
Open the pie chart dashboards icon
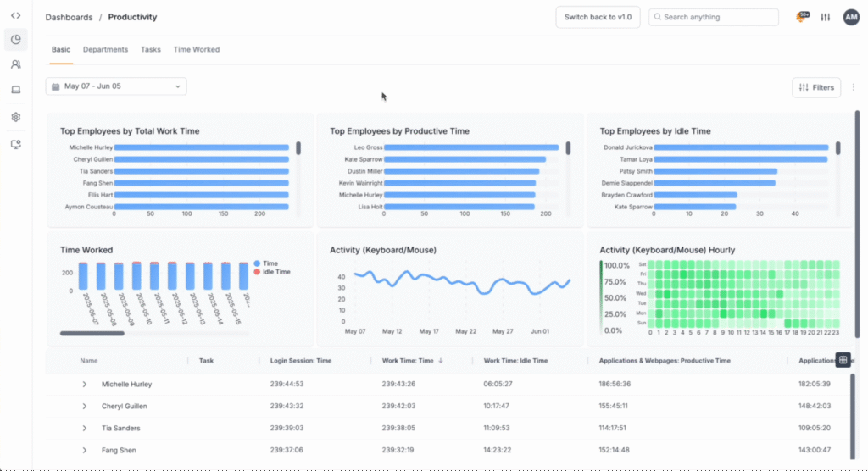coord(15,39)
